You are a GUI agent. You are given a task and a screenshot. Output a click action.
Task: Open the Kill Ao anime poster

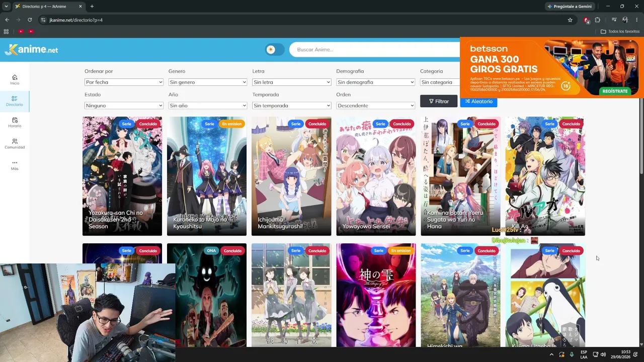tap(545, 176)
